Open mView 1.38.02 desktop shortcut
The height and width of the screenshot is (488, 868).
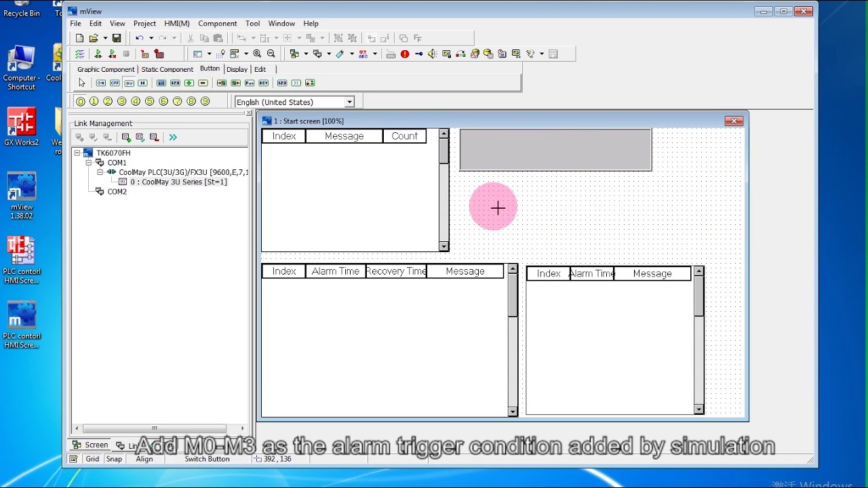tap(22, 196)
